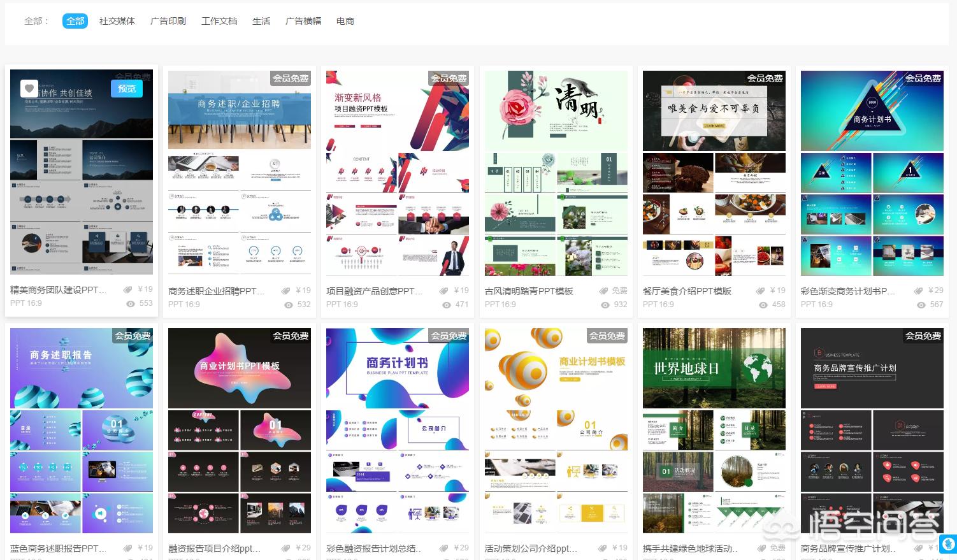
Task: Open 渐变新风格 项目融资 template thumbnail
Action: (x=398, y=173)
